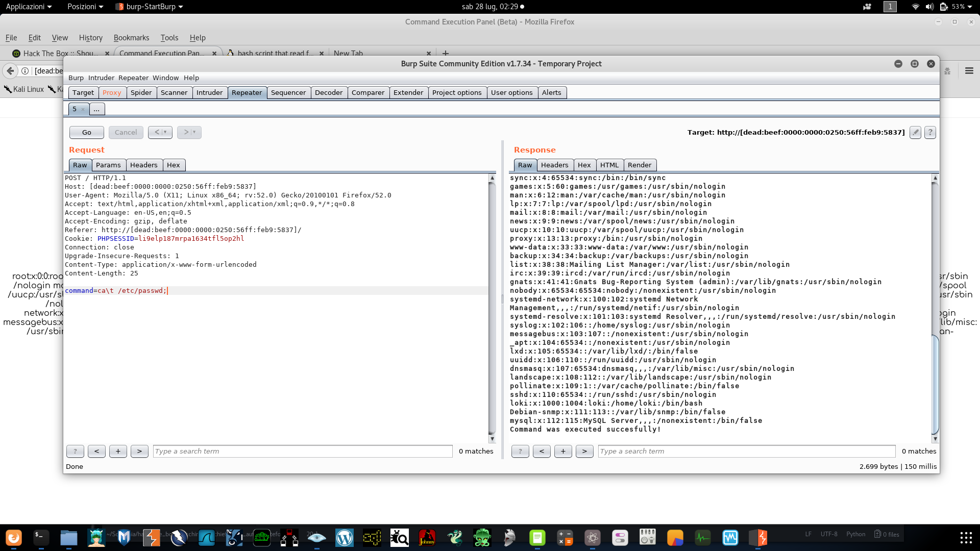
Task: Select request Params tab
Action: [x=108, y=165]
